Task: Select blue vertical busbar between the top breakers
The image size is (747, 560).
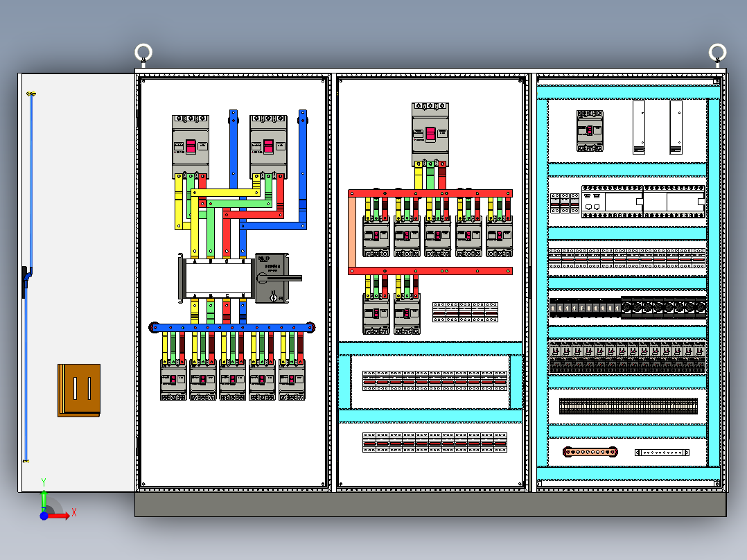Action: pos(234,150)
